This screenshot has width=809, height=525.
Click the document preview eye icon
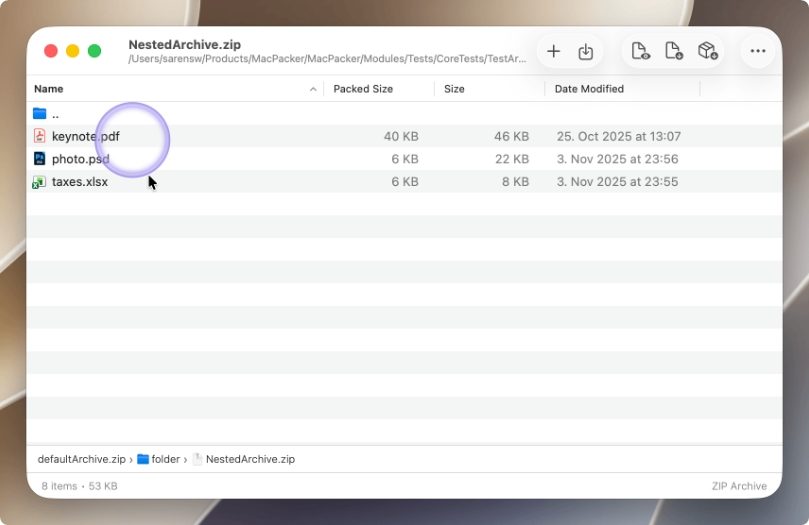pos(640,51)
